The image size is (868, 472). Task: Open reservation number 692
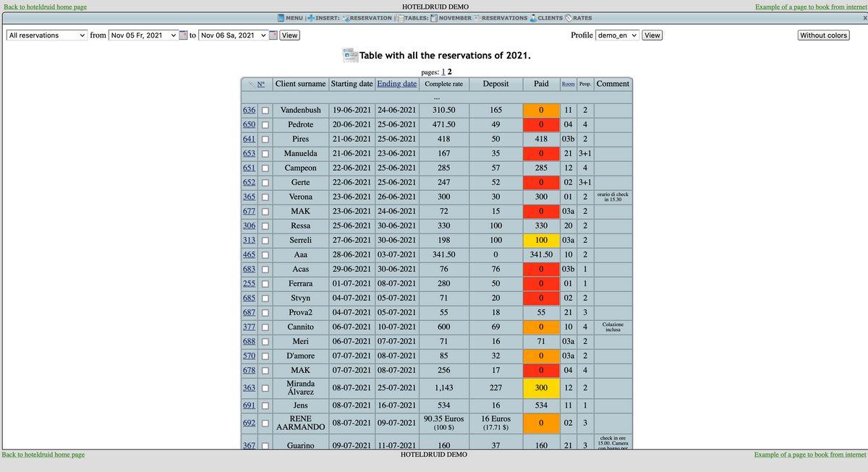pyautogui.click(x=249, y=423)
